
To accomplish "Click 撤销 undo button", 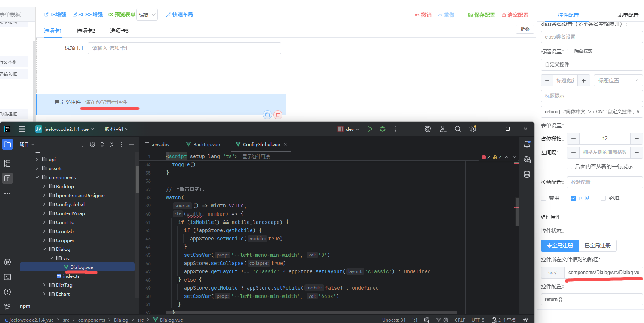I will pos(423,15).
